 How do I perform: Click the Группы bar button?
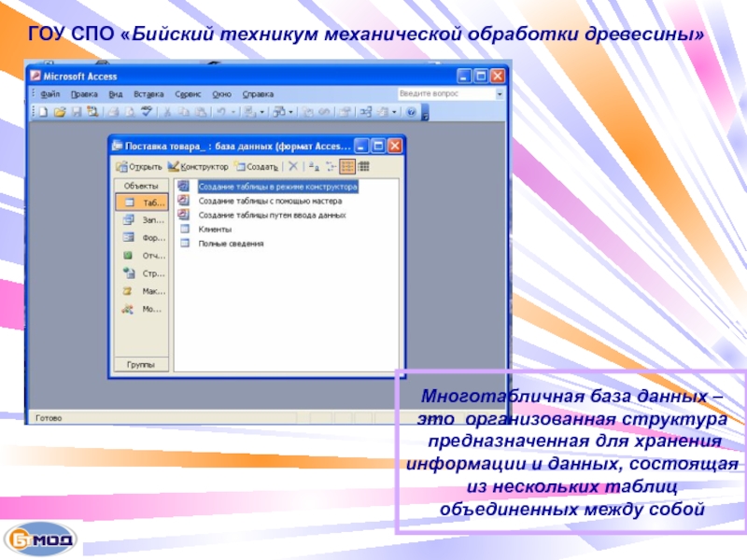click(141, 365)
